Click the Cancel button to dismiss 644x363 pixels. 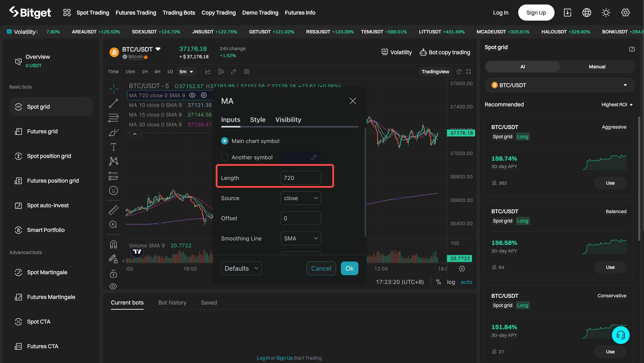pyautogui.click(x=321, y=268)
